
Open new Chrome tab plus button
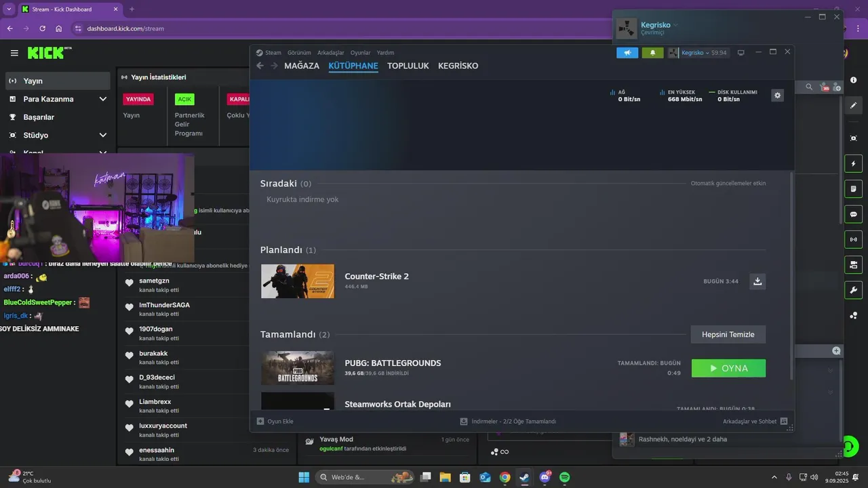tap(132, 9)
